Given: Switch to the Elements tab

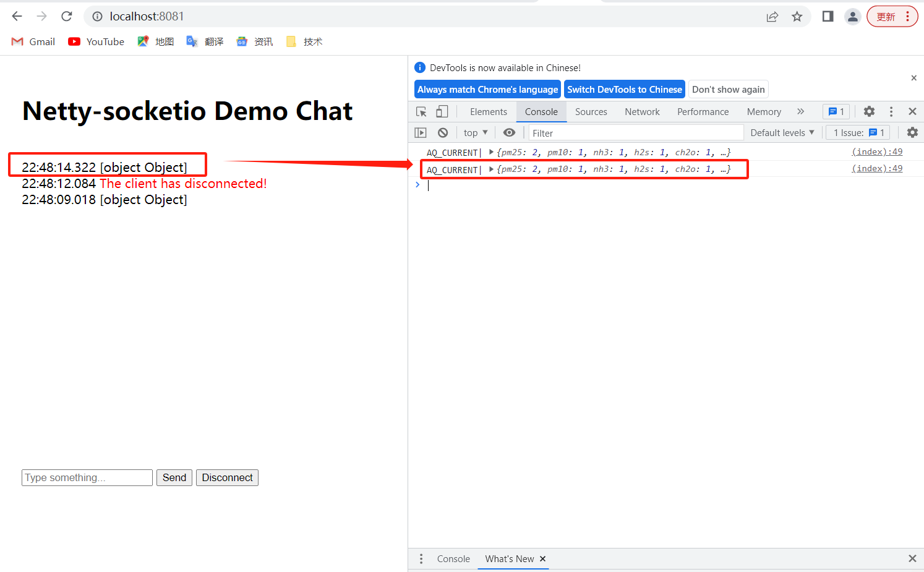Looking at the screenshot, I should tap(489, 112).
